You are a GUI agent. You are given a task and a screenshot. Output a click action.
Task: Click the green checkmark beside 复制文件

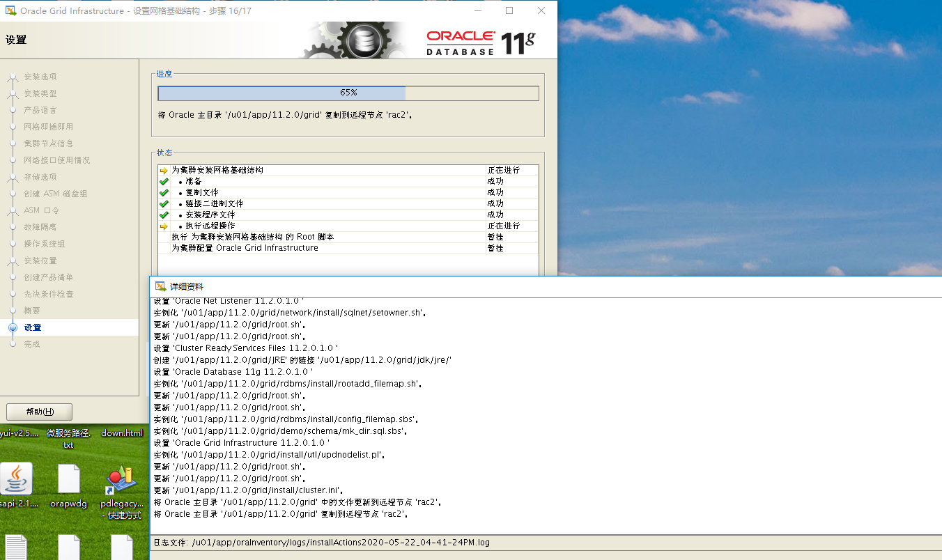tap(164, 193)
